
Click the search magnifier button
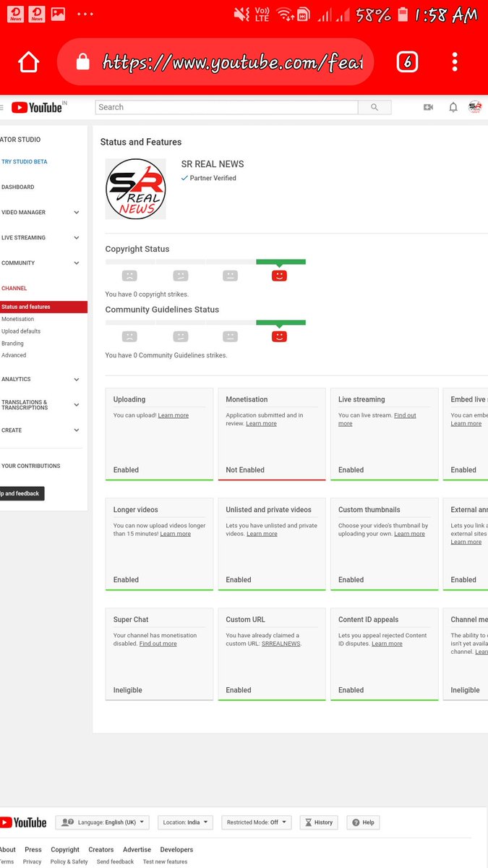click(x=374, y=107)
